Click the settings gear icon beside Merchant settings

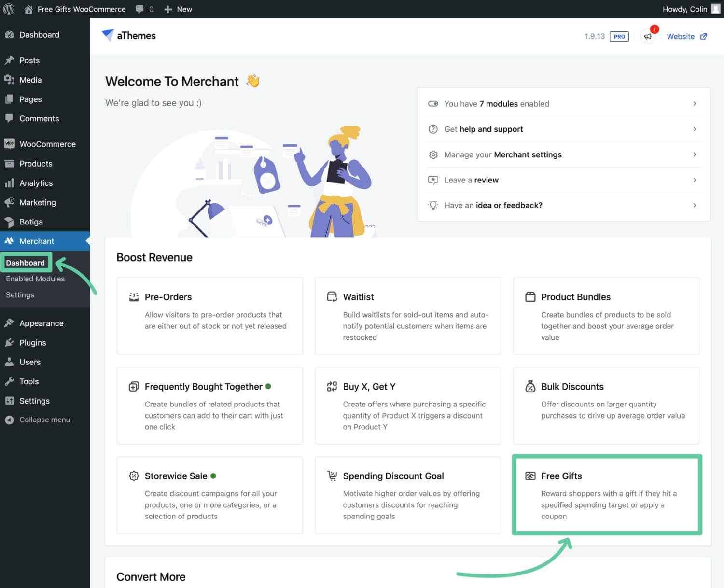click(x=433, y=154)
